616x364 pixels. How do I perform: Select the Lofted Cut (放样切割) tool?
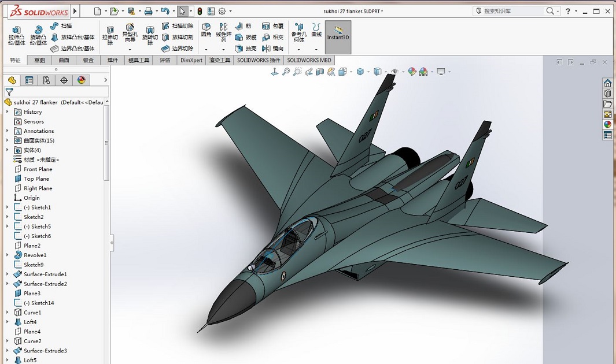[178, 37]
